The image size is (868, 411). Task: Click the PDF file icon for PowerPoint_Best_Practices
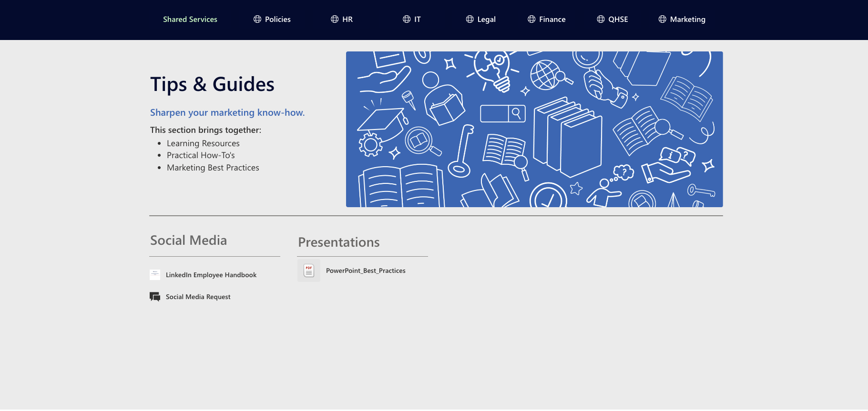point(309,271)
